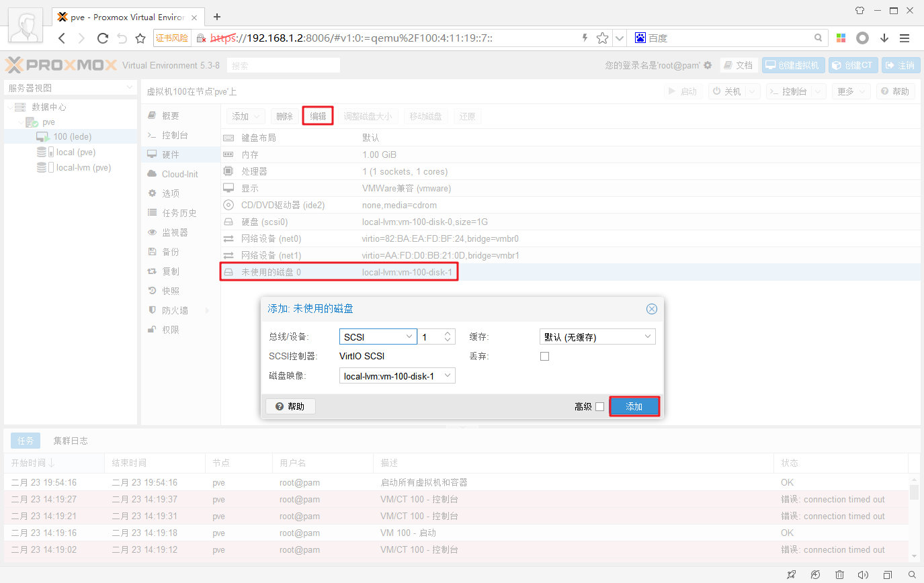Open the 选项 options tab
Image resolution: width=924 pixels, height=583 pixels.
(171, 193)
